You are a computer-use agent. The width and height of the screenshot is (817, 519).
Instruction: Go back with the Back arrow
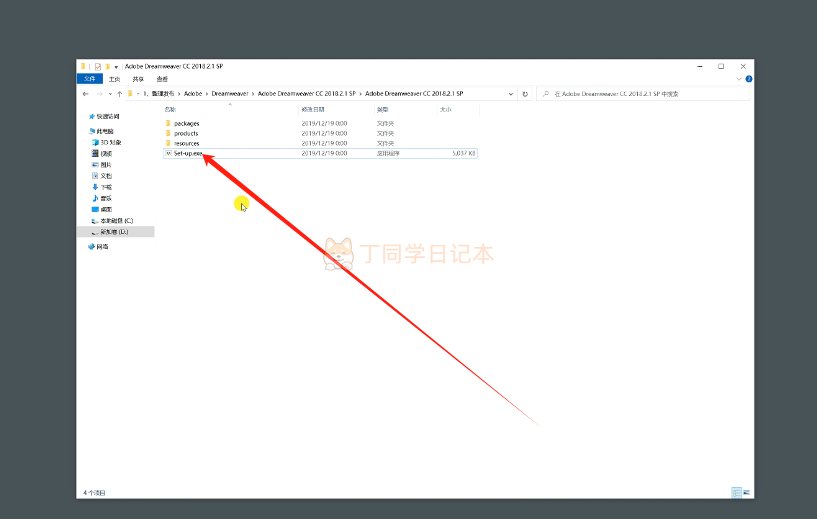click(x=85, y=94)
